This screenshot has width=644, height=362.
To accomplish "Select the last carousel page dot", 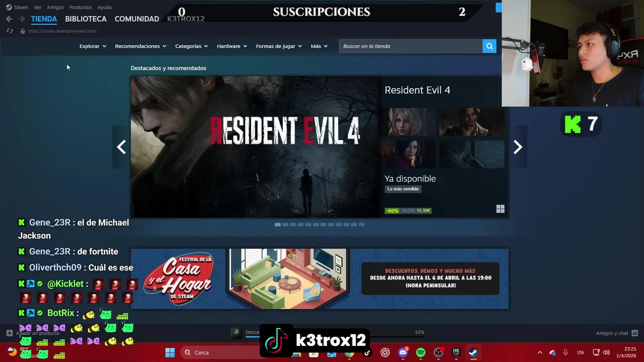I will [361, 225].
